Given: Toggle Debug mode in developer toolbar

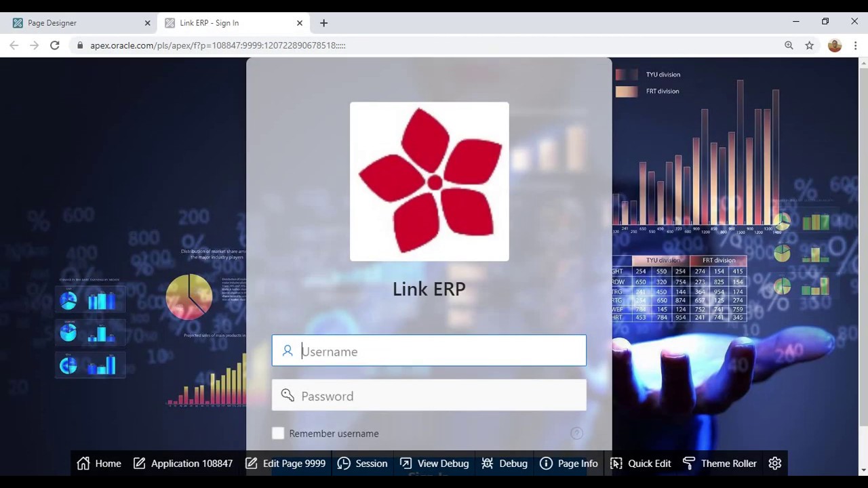Looking at the screenshot, I should point(505,464).
